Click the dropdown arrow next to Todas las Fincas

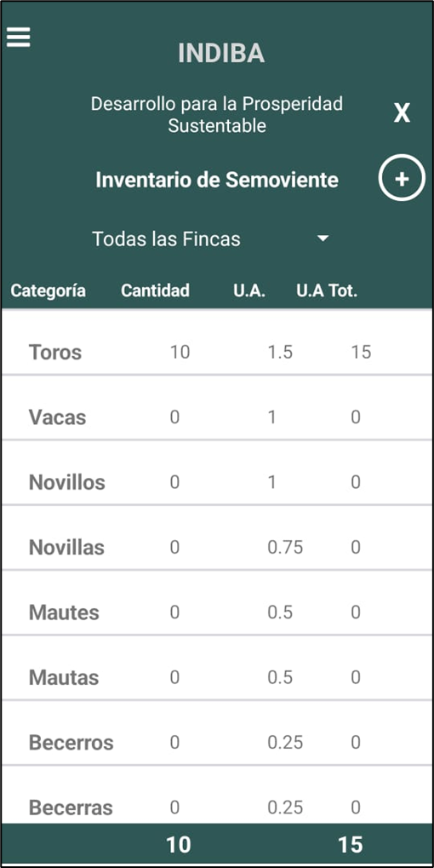coord(323,239)
